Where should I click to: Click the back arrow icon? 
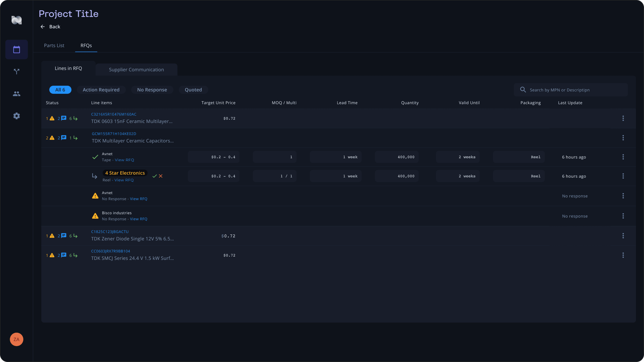point(43,27)
